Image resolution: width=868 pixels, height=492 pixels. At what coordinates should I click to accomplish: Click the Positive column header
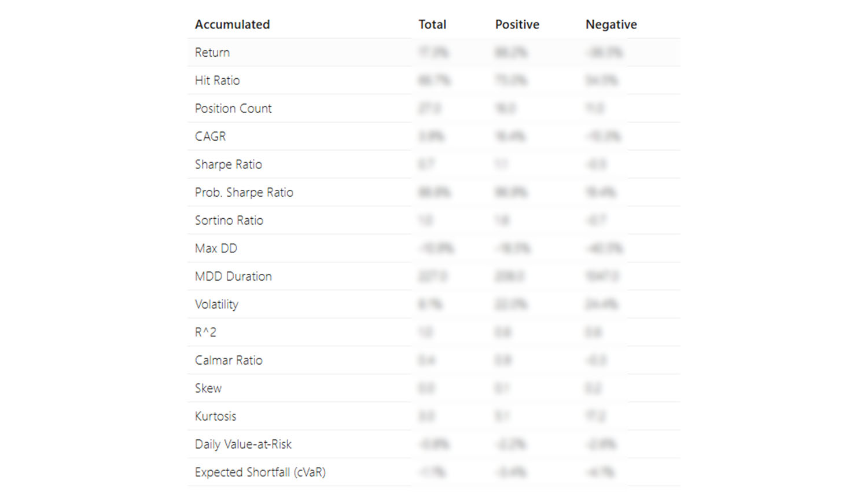point(517,24)
